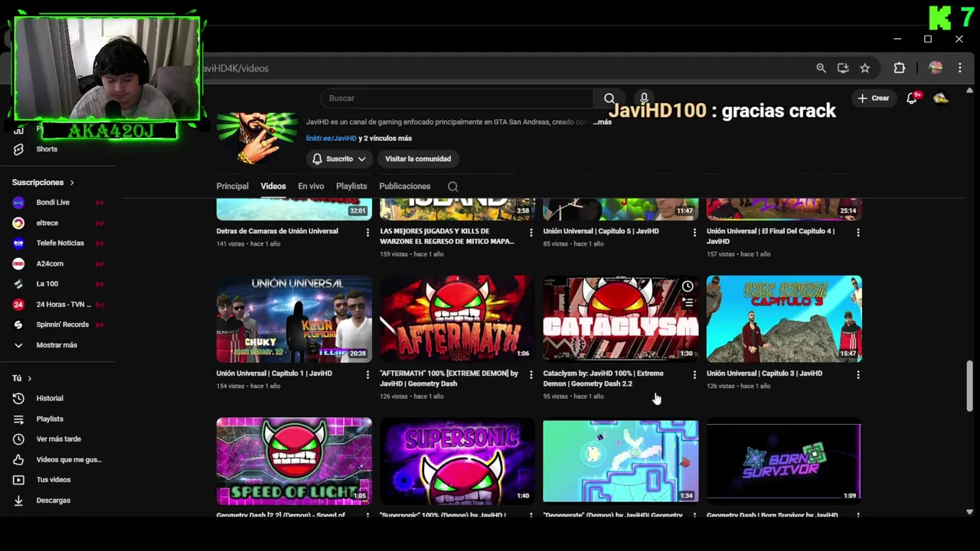
Task: Open browser extensions puzzle icon
Action: click(900, 68)
